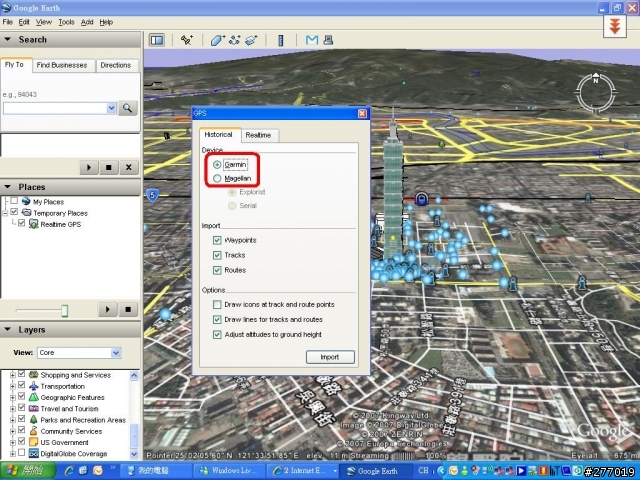Toggle the Tracks import checkbox

[217, 255]
